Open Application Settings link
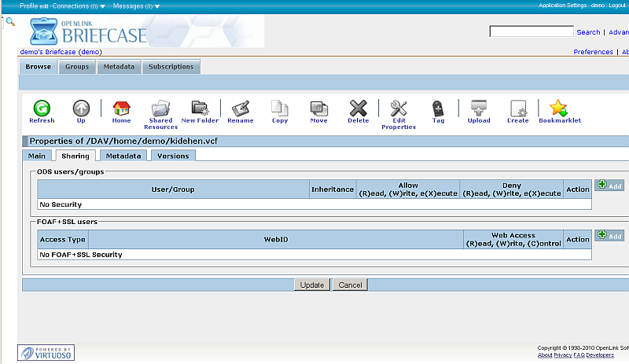629x364 pixels. point(562,6)
